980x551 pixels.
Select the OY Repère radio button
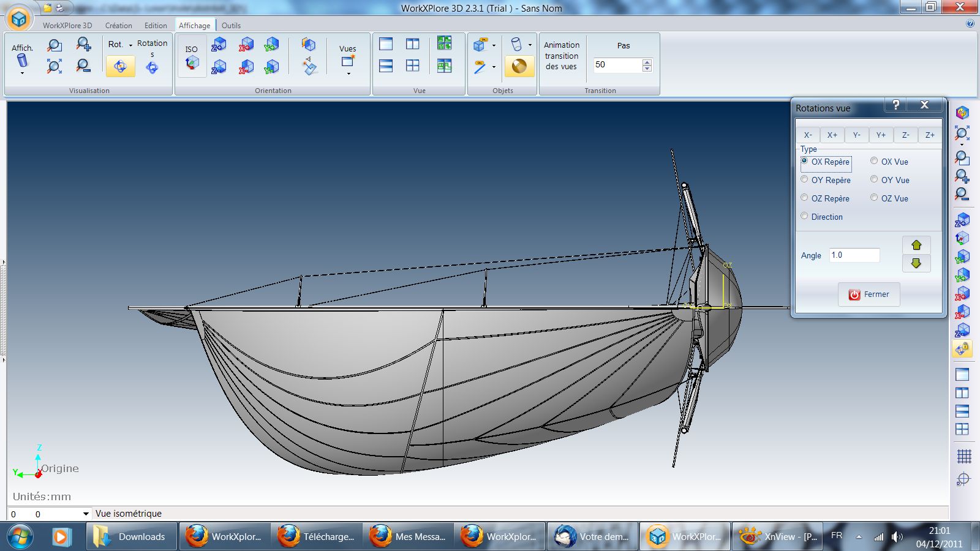coord(805,179)
